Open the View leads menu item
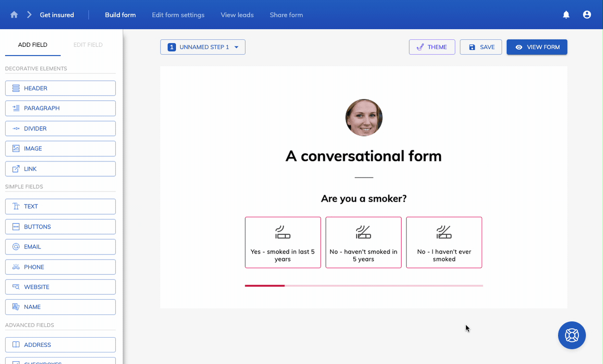The height and width of the screenshot is (364, 603). coord(237,15)
